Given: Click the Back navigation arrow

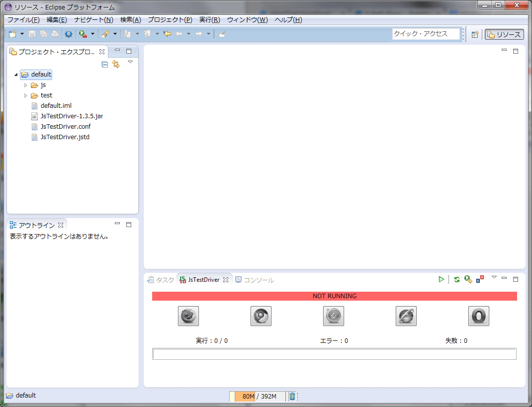Looking at the screenshot, I should pyautogui.click(x=179, y=34).
